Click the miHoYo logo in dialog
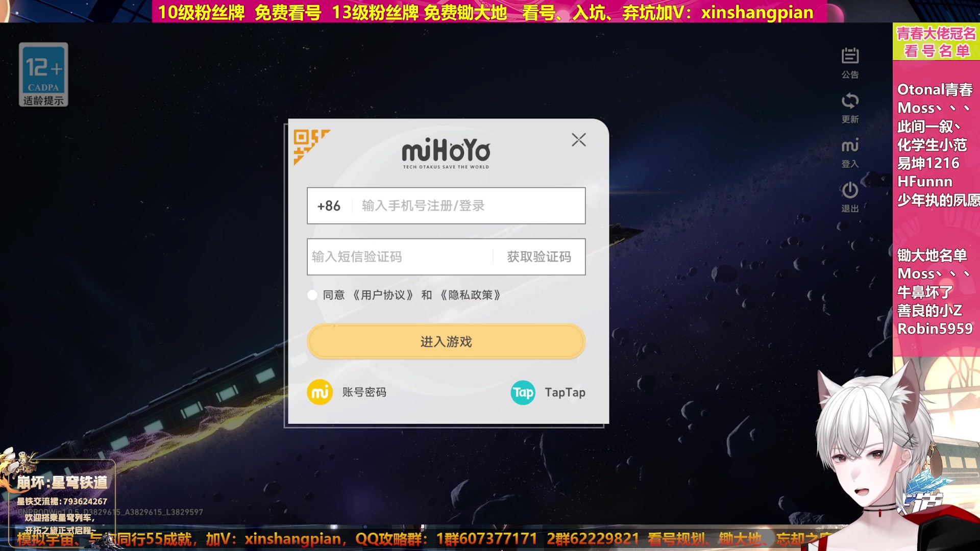The width and height of the screenshot is (980, 551). point(446,152)
